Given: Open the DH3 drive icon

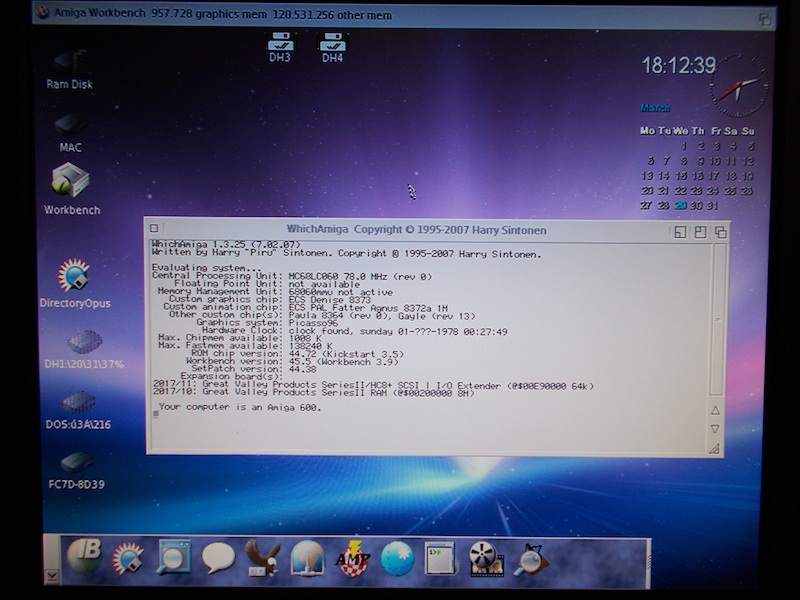Looking at the screenshot, I should [x=280, y=44].
